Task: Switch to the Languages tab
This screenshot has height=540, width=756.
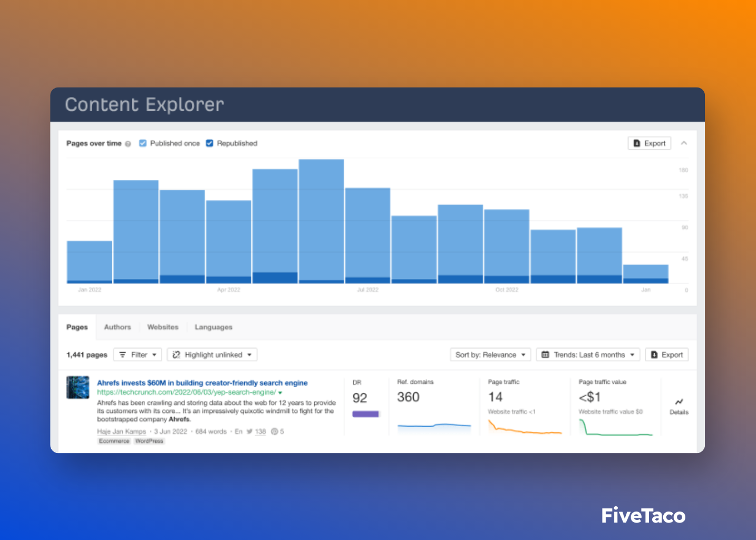Action: 214,327
